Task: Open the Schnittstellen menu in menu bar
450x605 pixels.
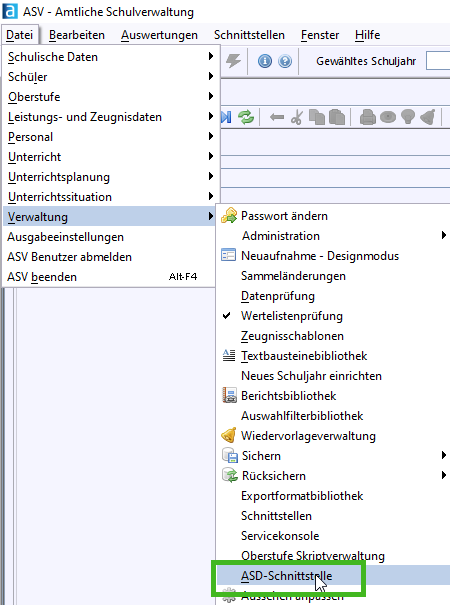Action: tap(249, 35)
